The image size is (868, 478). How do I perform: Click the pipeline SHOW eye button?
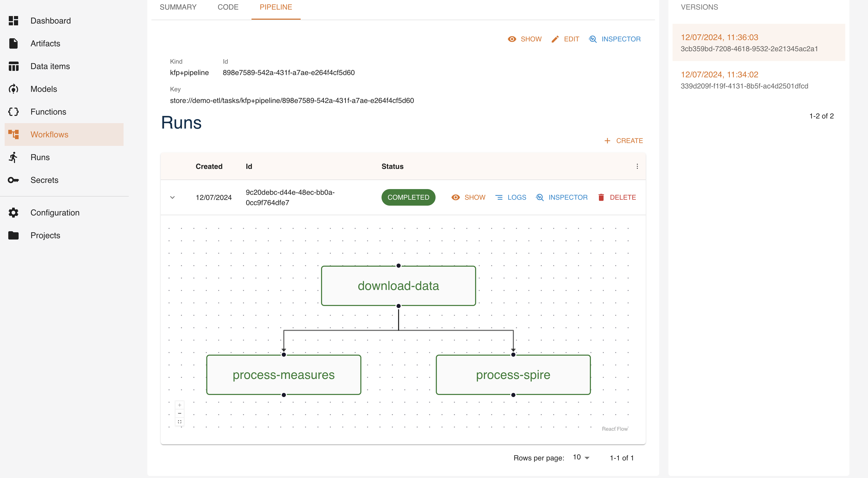(x=525, y=39)
